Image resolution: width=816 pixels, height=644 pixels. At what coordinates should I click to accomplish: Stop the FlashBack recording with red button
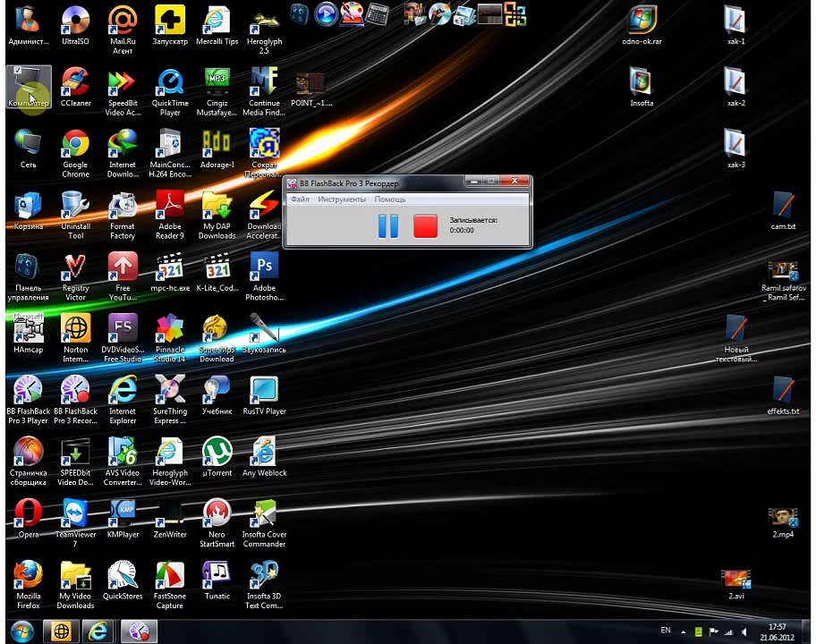click(x=425, y=225)
